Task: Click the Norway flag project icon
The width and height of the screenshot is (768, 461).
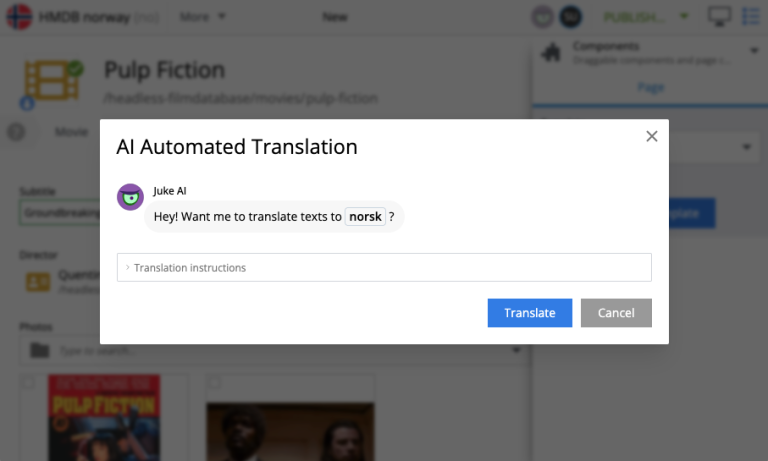Action: coord(18,17)
